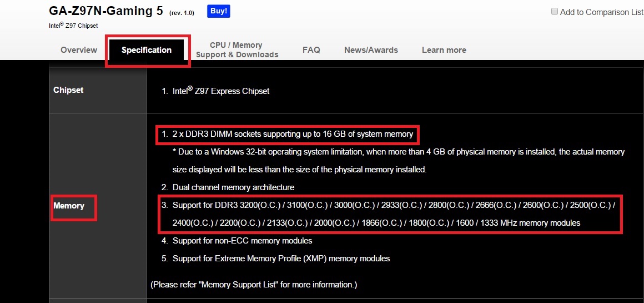Viewport: 644px width, 303px height.
Task: Click the Intel Z97 Chipset subtitle
Action: (x=73, y=25)
